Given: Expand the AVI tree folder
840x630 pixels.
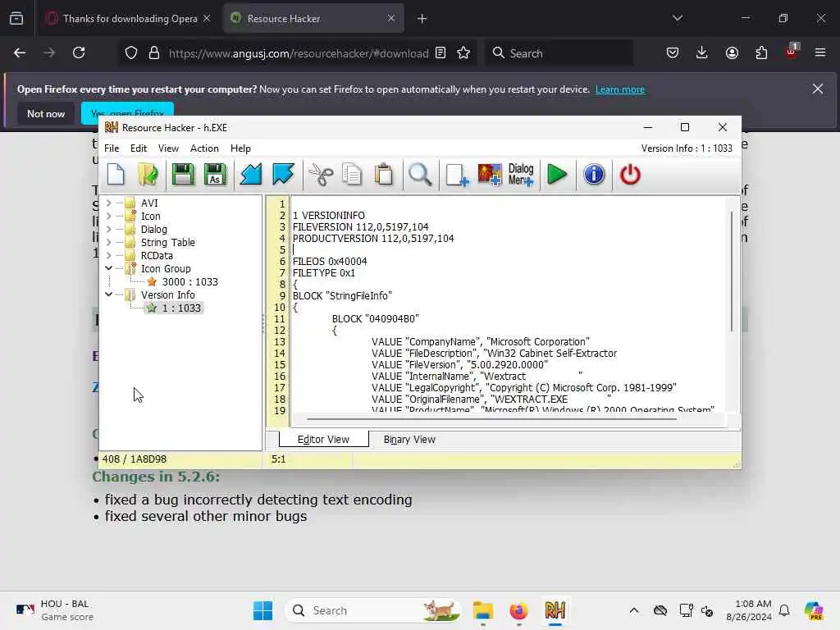Looking at the screenshot, I should click(109, 203).
